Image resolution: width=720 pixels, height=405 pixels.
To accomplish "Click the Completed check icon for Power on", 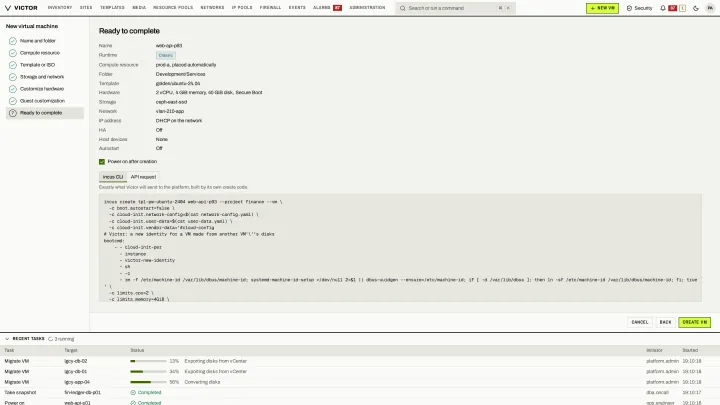I will pyautogui.click(x=133, y=403).
